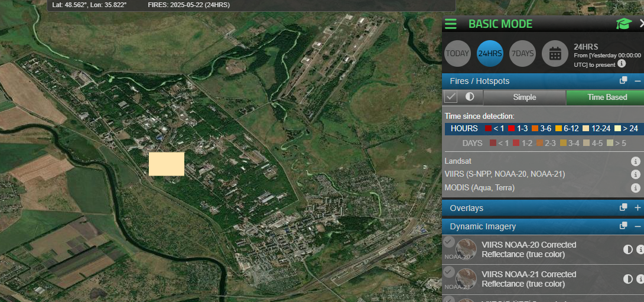644x302 pixels.
Task: Click the NOAA-21 layer thumbnail
Action: point(466,279)
